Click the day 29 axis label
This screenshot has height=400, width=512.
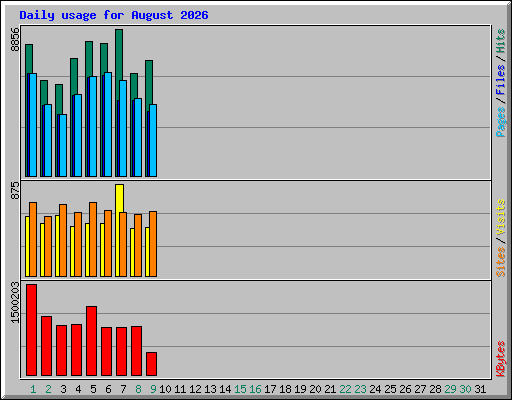pos(450,389)
